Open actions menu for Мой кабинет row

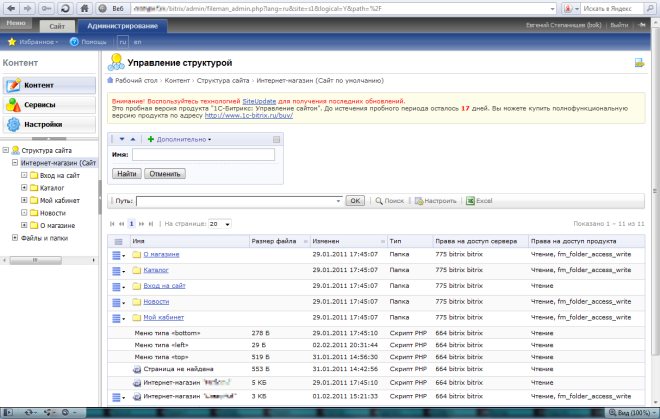point(118,318)
